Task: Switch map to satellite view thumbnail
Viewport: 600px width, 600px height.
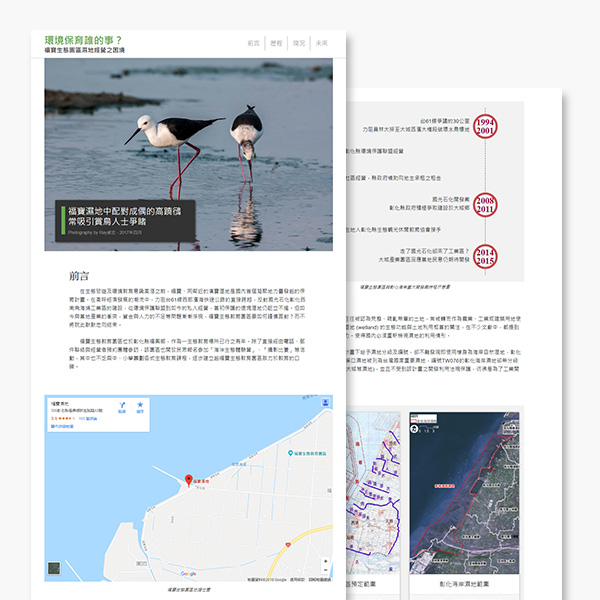Action: tap(54, 570)
